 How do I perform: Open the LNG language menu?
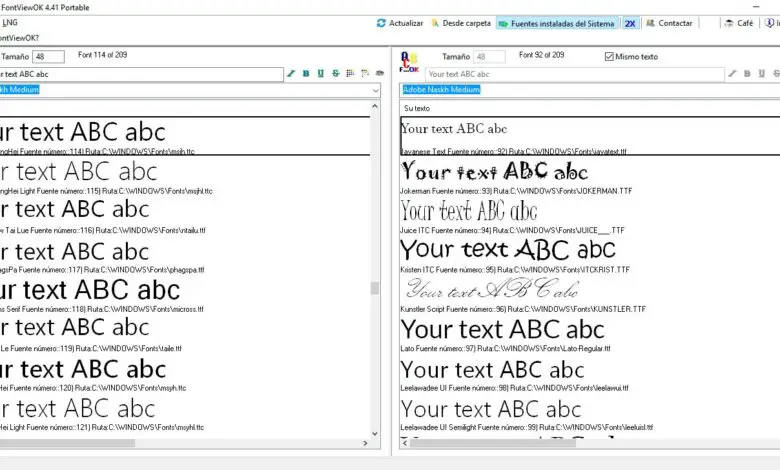click(9, 22)
